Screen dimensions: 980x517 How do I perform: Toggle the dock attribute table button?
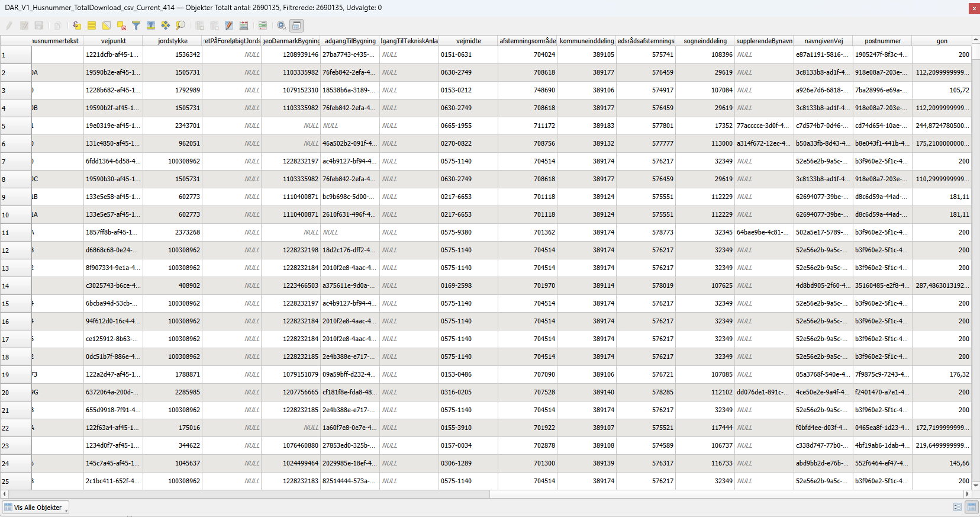pos(296,25)
